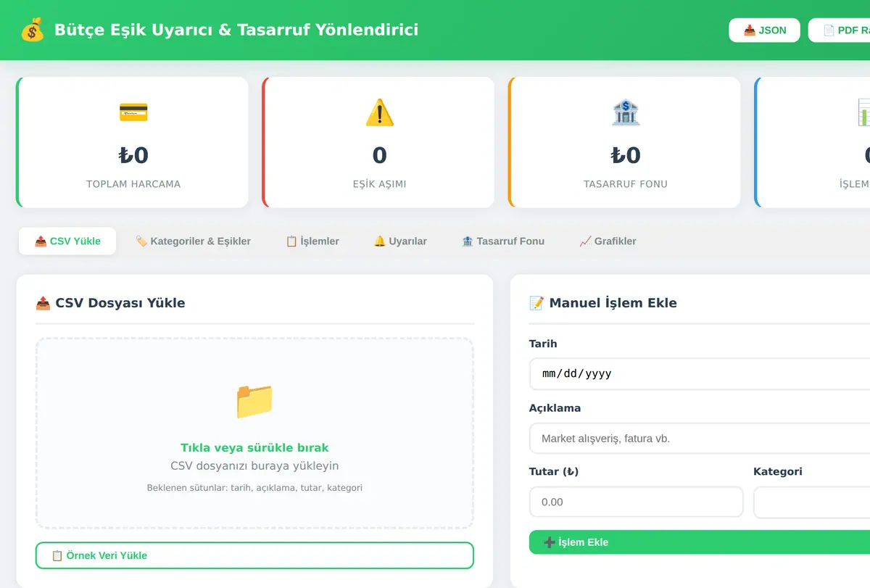This screenshot has width=870, height=588.
Task: Click the text Tıkla veya sürükle bırak
Action: (x=254, y=448)
